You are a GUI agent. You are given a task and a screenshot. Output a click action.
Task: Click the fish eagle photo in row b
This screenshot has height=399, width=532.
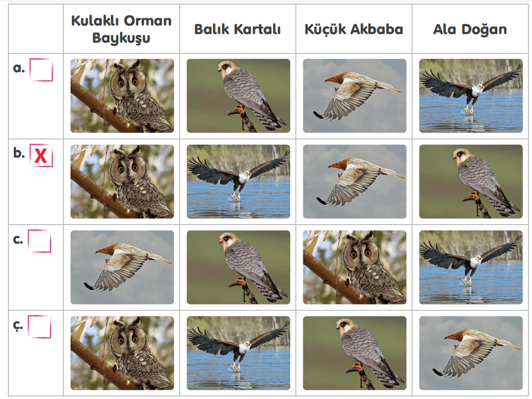pos(238,182)
